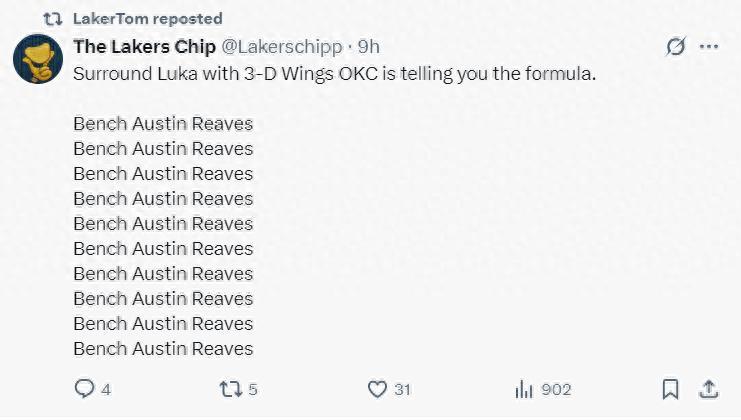
Task: Click the 902 views count
Action: click(556, 389)
